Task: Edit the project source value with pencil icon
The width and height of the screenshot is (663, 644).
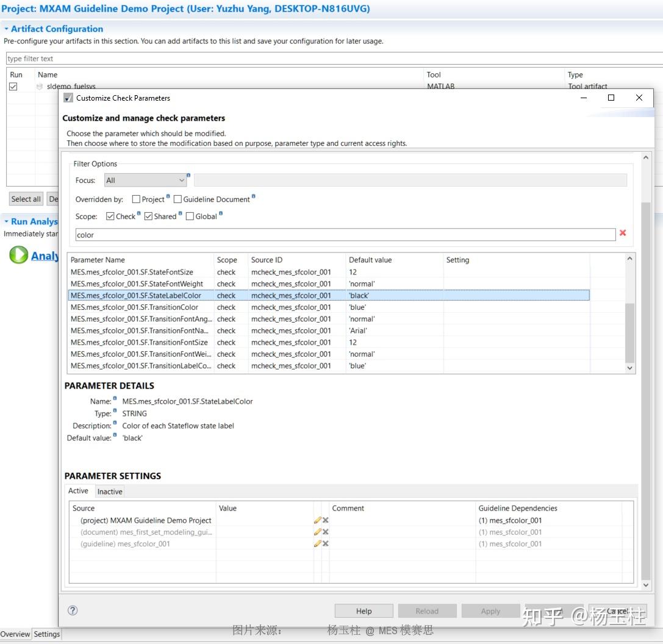Action: click(318, 520)
